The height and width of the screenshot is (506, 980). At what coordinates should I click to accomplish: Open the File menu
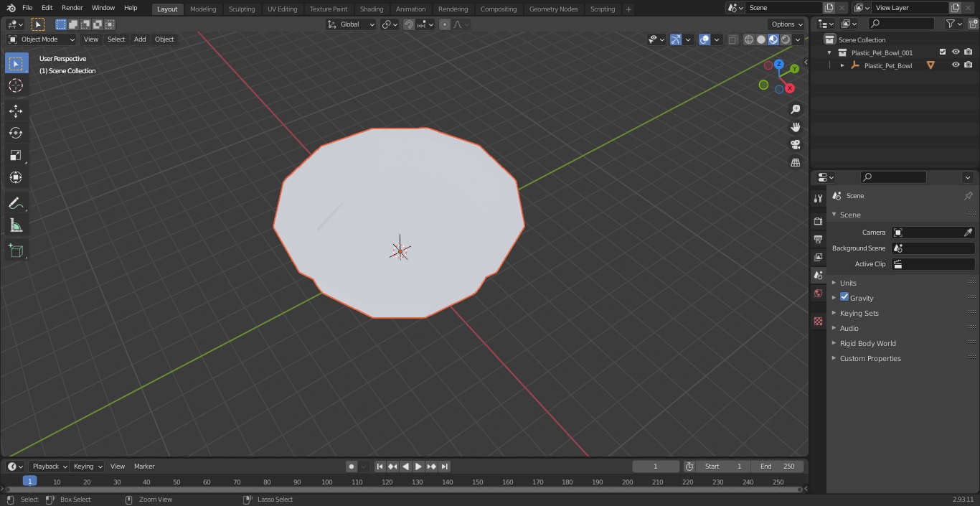27,8
